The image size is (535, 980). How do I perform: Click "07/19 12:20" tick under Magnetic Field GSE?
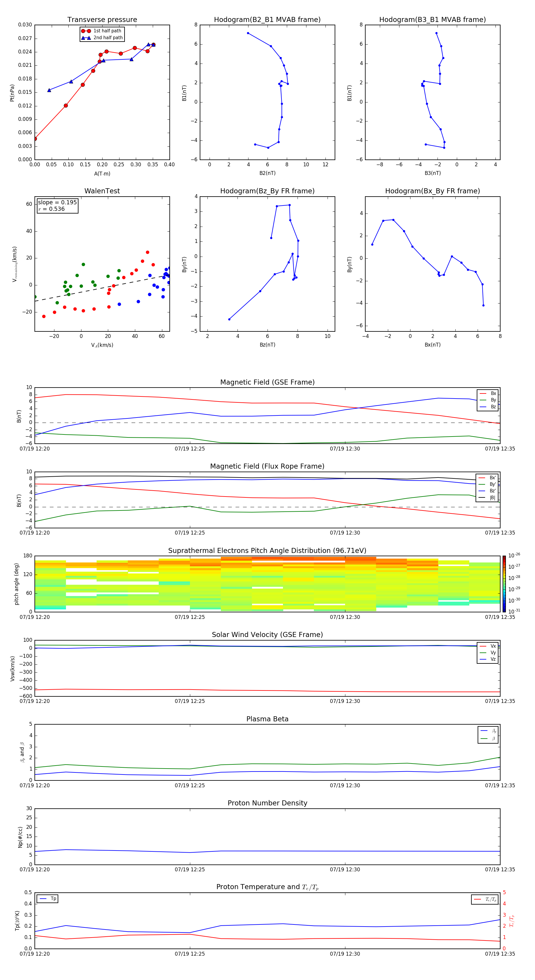click(x=35, y=449)
